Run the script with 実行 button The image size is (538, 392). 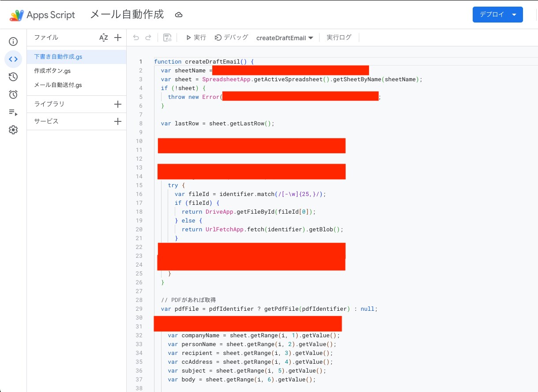(x=196, y=38)
